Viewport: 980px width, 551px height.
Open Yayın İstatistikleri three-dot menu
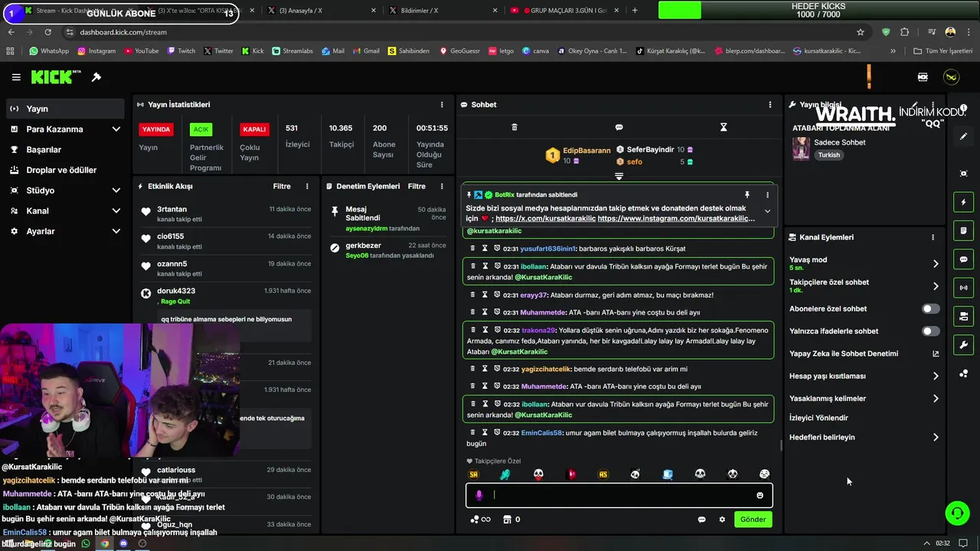coord(441,105)
